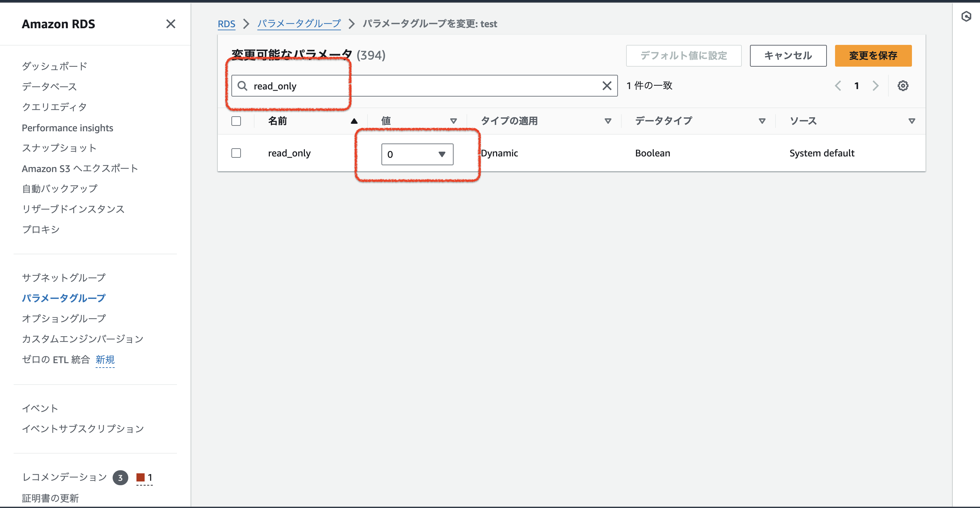Image resolution: width=980 pixels, height=508 pixels.
Task: Follow the RDS breadcrumb link
Action: coord(226,23)
